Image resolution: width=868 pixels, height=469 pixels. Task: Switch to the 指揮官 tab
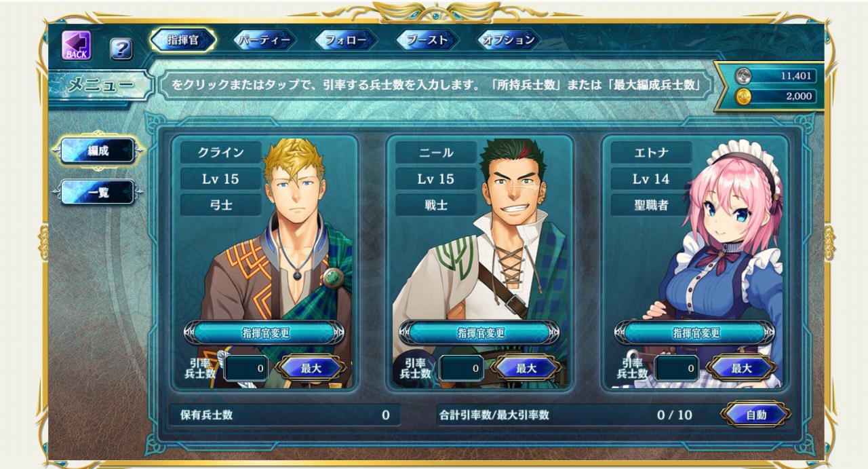pyautogui.click(x=182, y=39)
